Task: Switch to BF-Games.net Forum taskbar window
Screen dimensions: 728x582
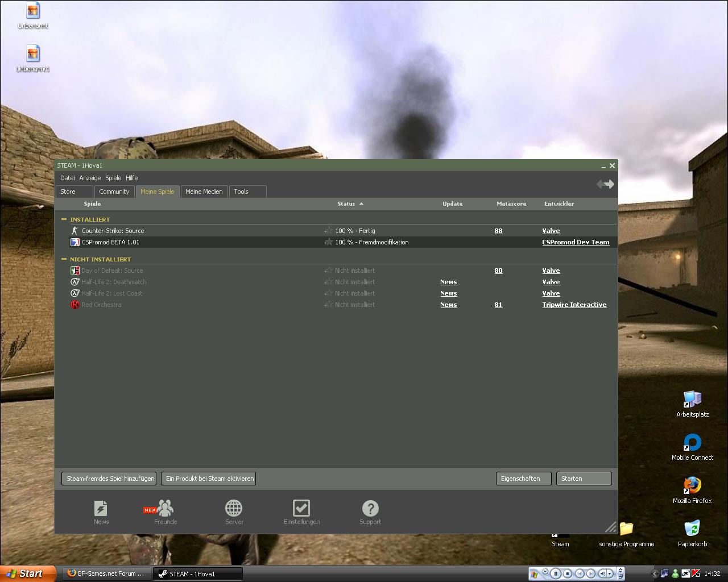Action: tap(106, 573)
